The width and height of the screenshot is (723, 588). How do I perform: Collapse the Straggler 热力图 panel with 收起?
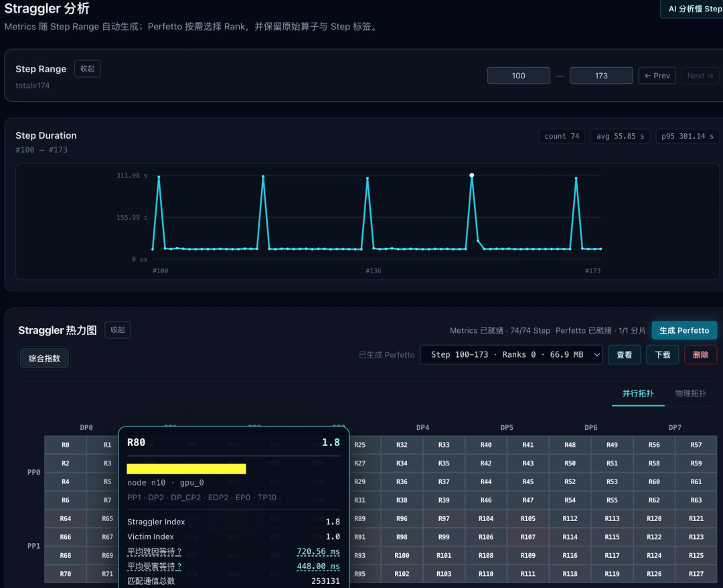(118, 329)
